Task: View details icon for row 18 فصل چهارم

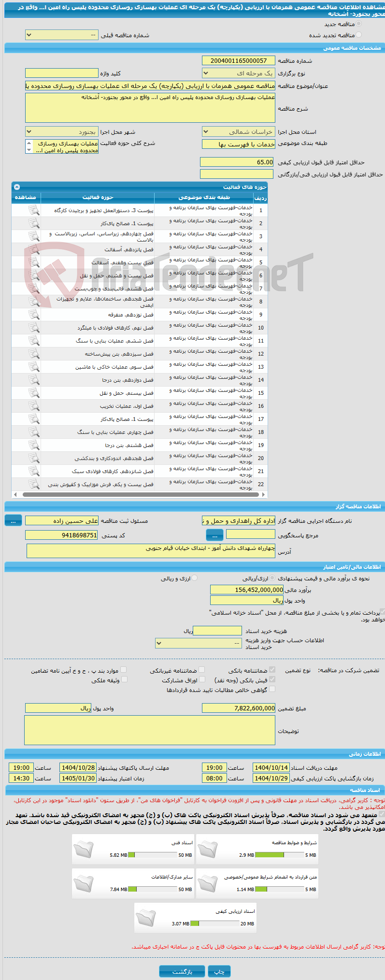Action: (33, 432)
